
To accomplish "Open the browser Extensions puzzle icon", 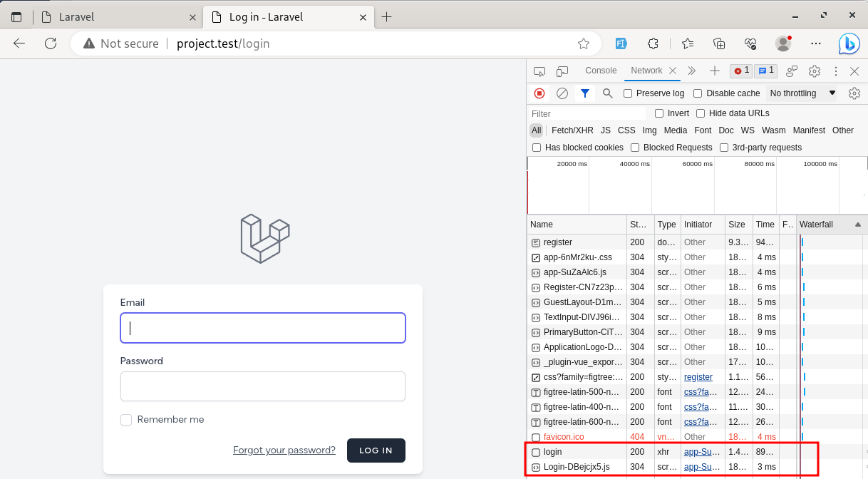I will click(653, 43).
